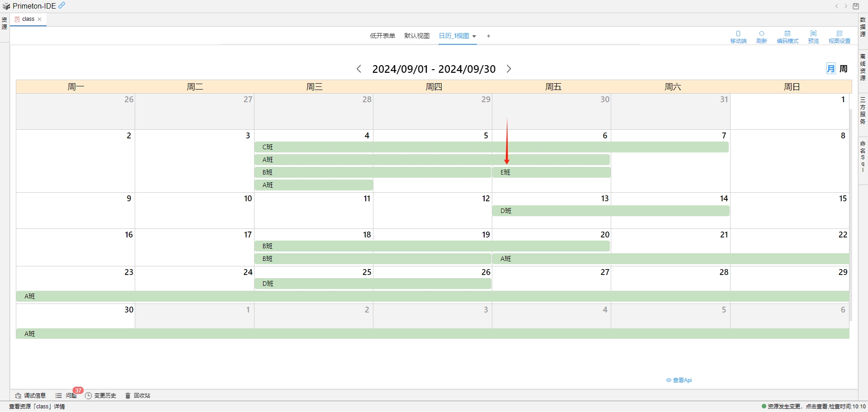The height and width of the screenshot is (412, 868).
Task: Click the 查看Api link
Action: 679,380
